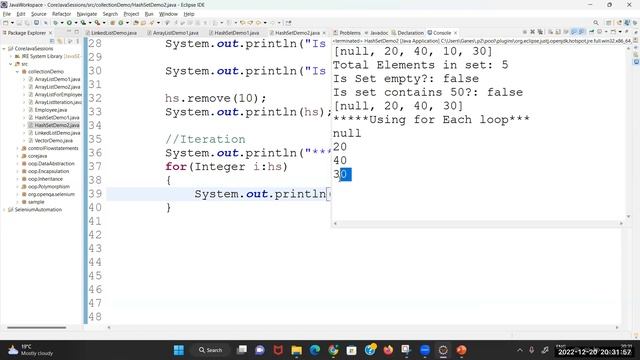The width and height of the screenshot is (640, 360).
Task: Toggle Link with Editor in Package Explorer
Action: point(60,41)
